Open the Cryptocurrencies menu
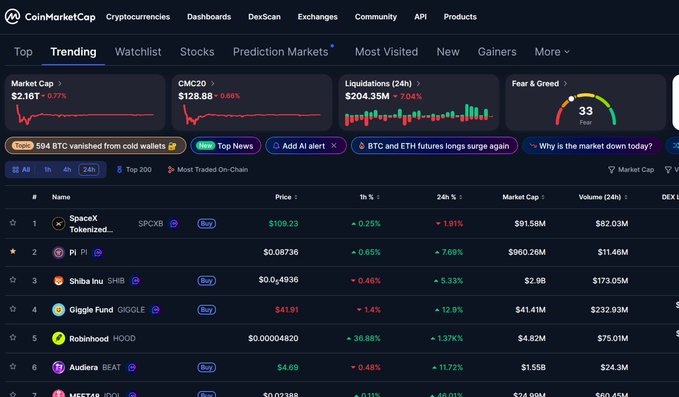The width and height of the screenshot is (679, 397). pos(138,17)
